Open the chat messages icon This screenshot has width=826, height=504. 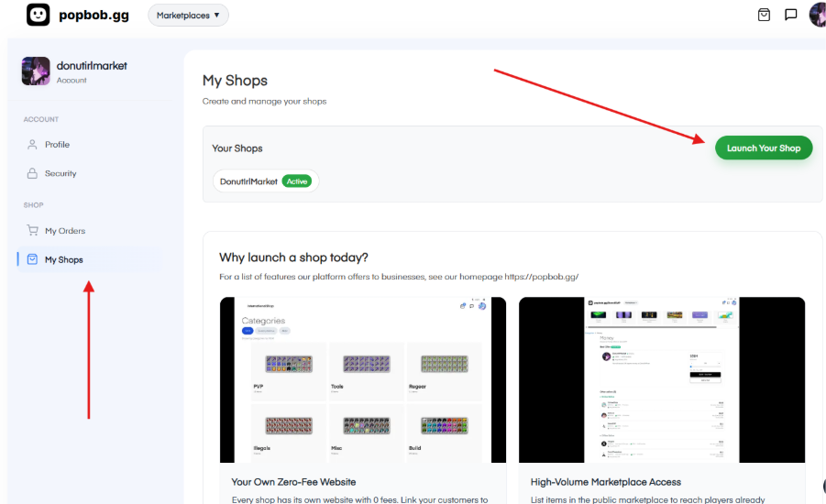point(790,15)
